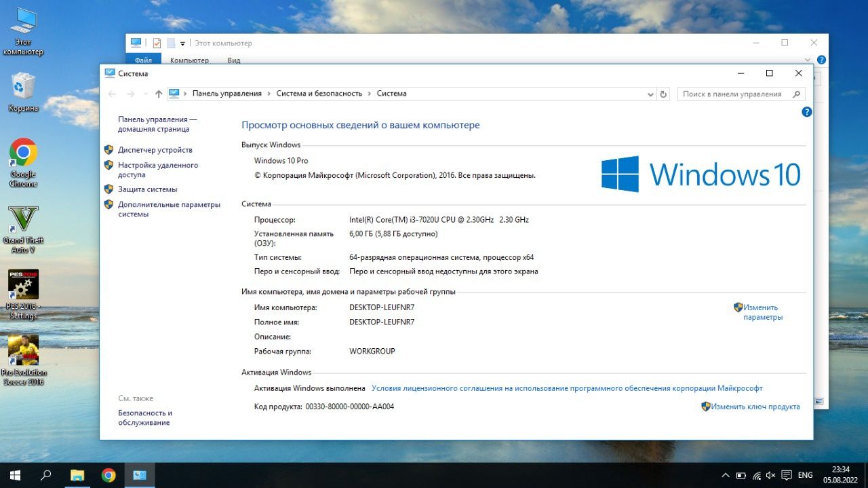Click new folder quick access icon in Explorer

172,43
